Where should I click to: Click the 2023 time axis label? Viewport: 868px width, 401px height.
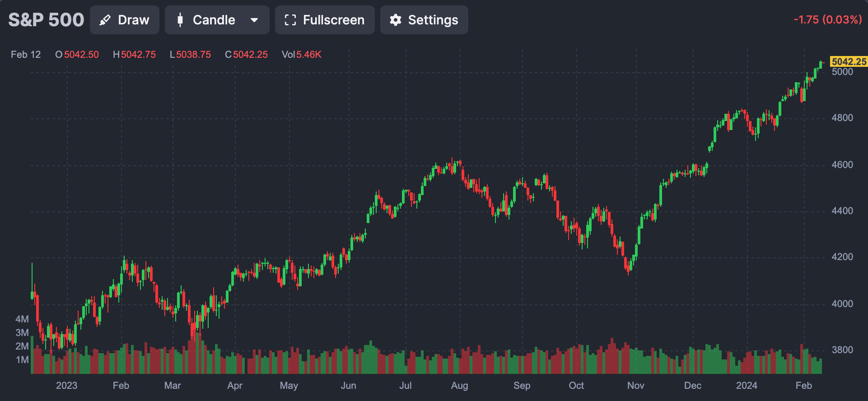66,386
